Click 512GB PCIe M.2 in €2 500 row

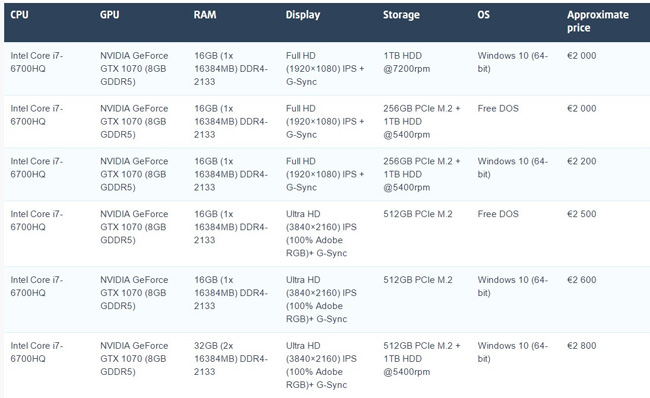pyautogui.click(x=417, y=214)
